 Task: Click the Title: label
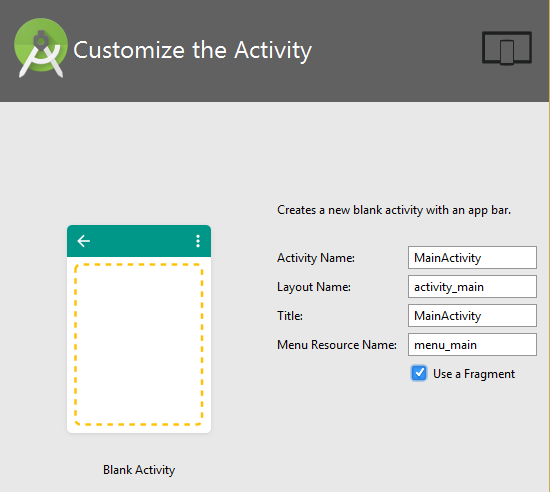[x=290, y=316]
